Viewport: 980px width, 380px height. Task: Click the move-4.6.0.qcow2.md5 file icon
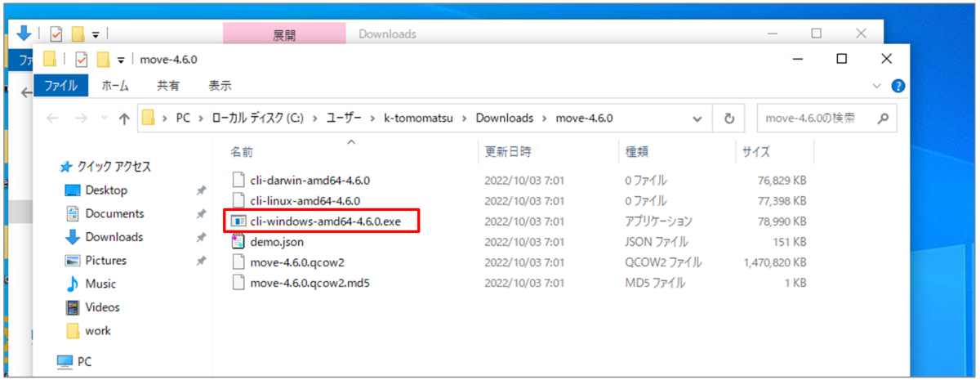[x=238, y=283]
